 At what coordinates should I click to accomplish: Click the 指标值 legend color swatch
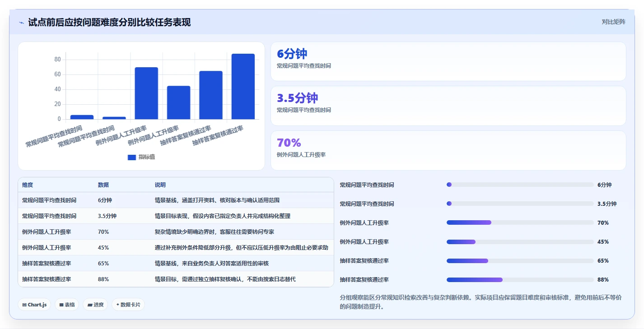click(x=132, y=157)
